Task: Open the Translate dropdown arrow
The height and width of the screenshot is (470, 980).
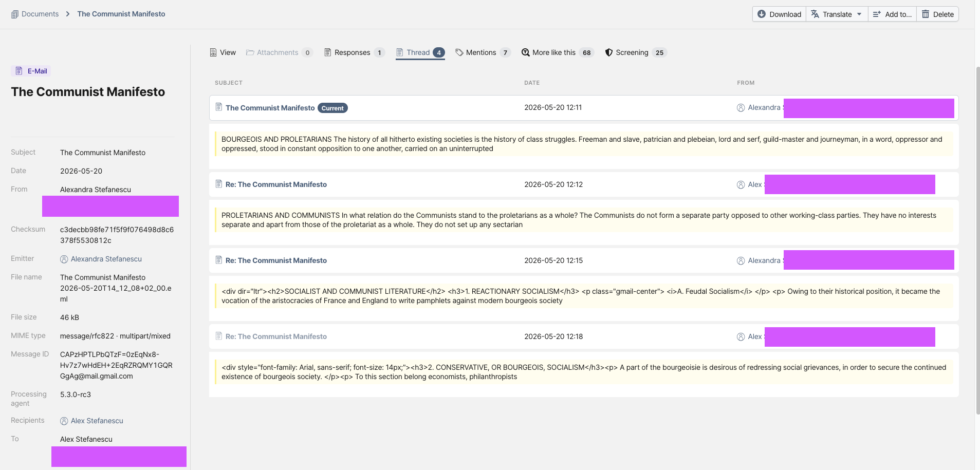Action: [x=859, y=14]
